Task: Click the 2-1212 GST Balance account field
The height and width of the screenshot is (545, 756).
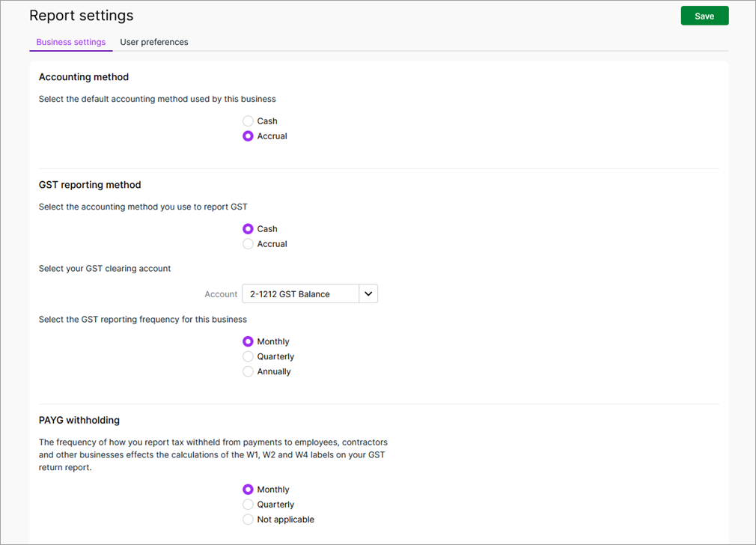Action: pos(300,294)
